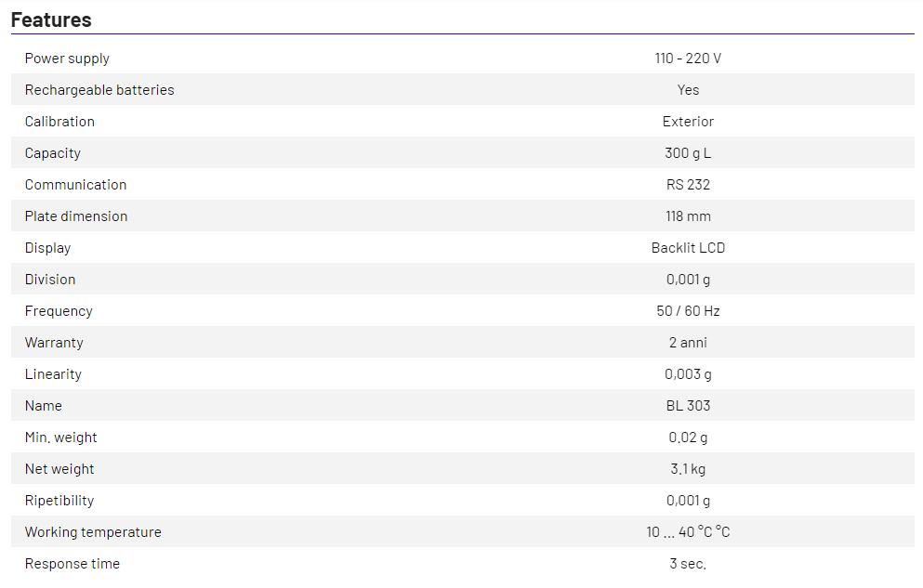Click the Working temperature label
The width and height of the screenshot is (923, 588).
pyautogui.click(x=93, y=532)
